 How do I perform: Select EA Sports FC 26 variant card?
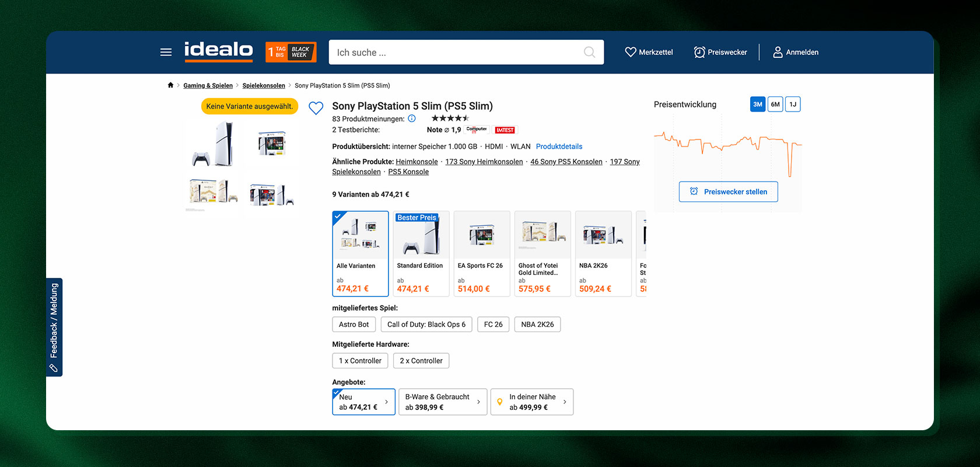point(482,253)
